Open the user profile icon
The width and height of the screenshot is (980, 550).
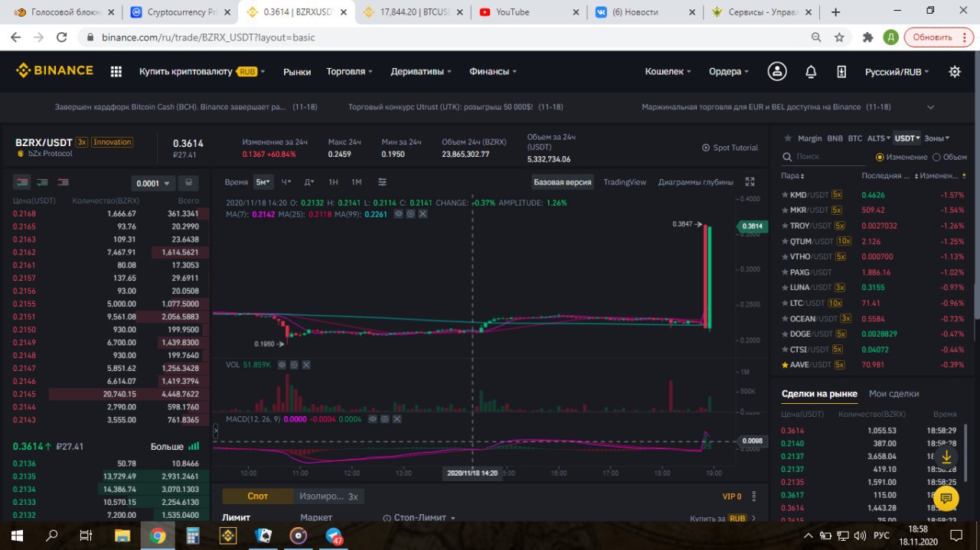(x=777, y=71)
